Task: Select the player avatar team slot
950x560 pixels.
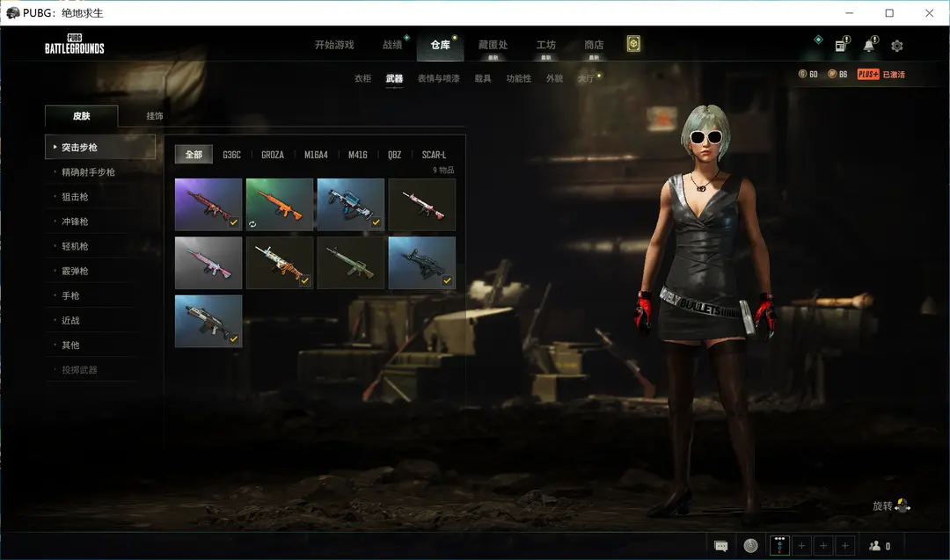Action: click(x=779, y=545)
